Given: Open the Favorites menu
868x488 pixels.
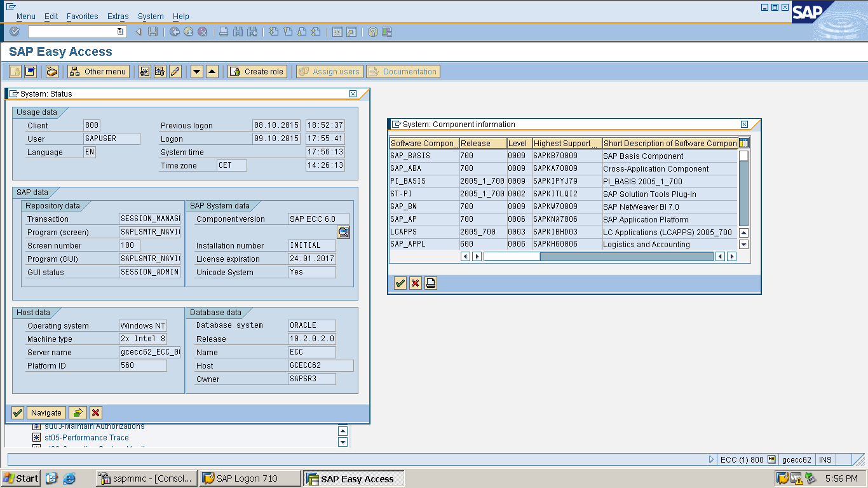Looking at the screenshot, I should click(x=82, y=17).
